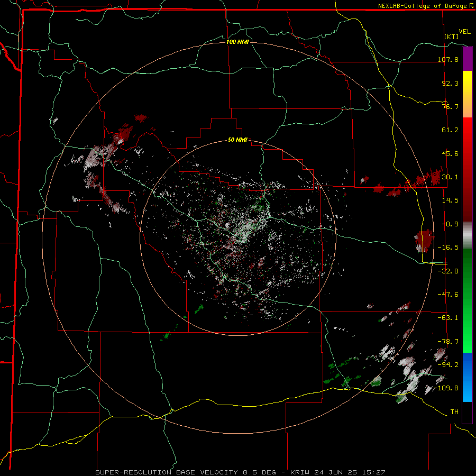Select the 45.6 velocity scale value

[x=450, y=153]
